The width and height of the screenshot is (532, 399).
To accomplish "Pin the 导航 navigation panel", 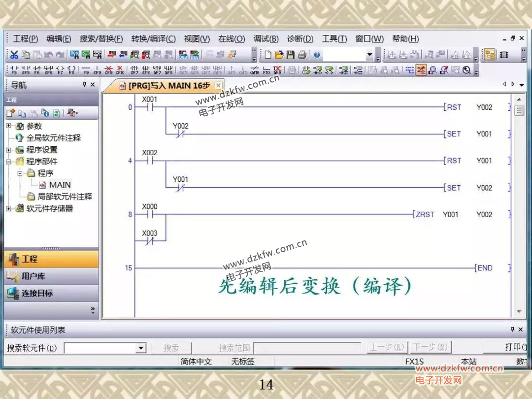I will (84, 85).
